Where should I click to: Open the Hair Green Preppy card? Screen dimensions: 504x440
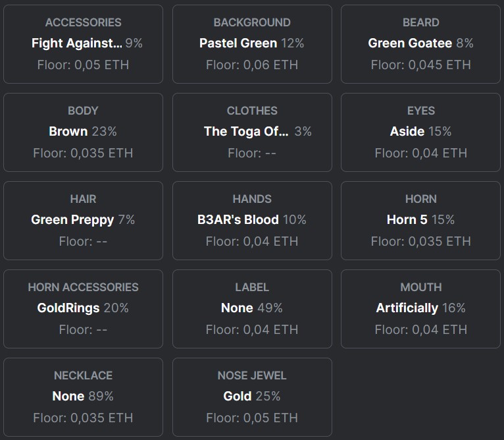[x=84, y=221]
